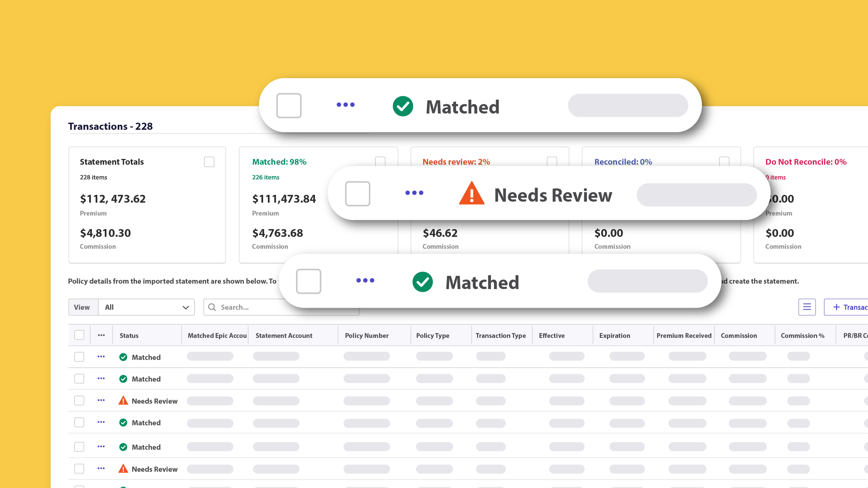Image resolution: width=868 pixels, height=488 pixels.
Task: Click the search magnifier icon
Action: pos(212,307)
